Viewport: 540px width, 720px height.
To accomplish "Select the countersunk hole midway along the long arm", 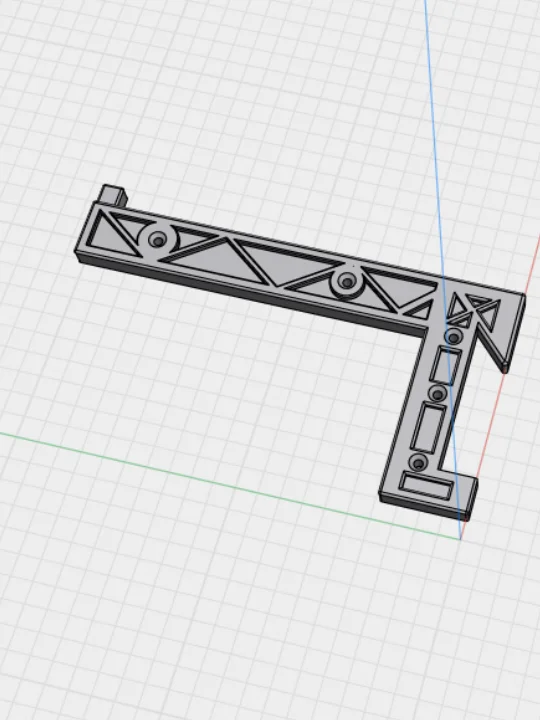I will [x=347, y=281].
